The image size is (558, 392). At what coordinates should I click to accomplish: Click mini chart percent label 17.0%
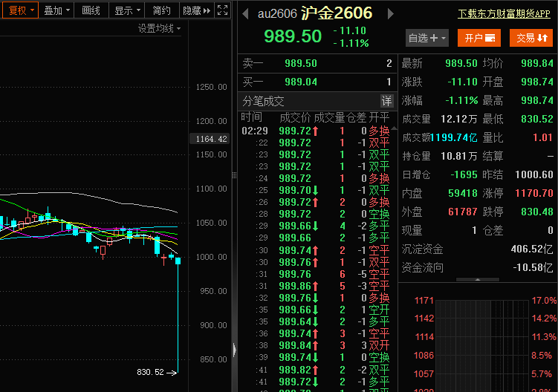coord(544,301)
